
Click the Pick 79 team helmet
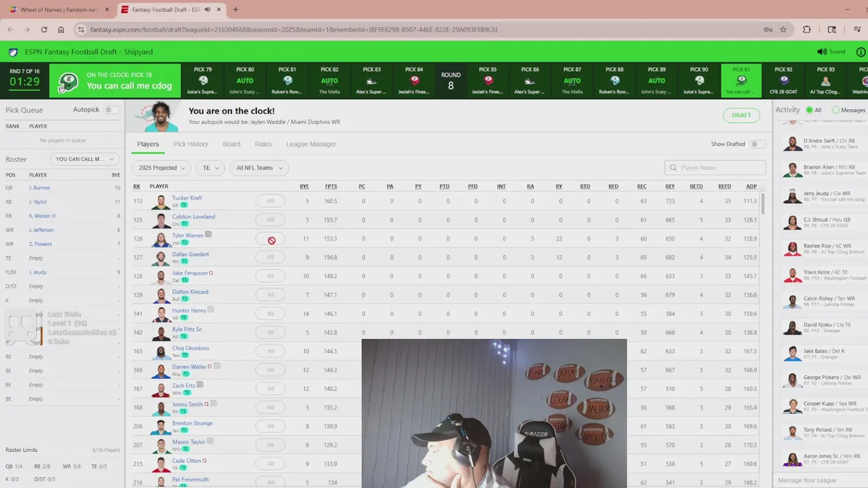point(203,81)
